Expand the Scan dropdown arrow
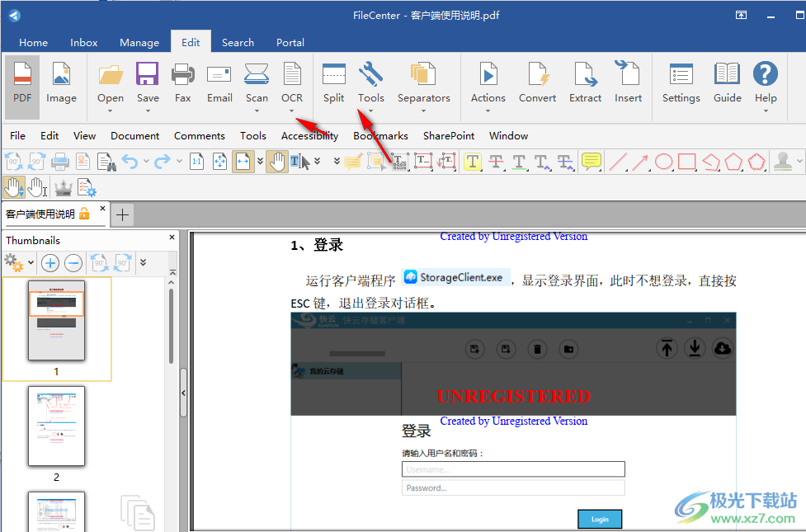 tap(257, 111)
